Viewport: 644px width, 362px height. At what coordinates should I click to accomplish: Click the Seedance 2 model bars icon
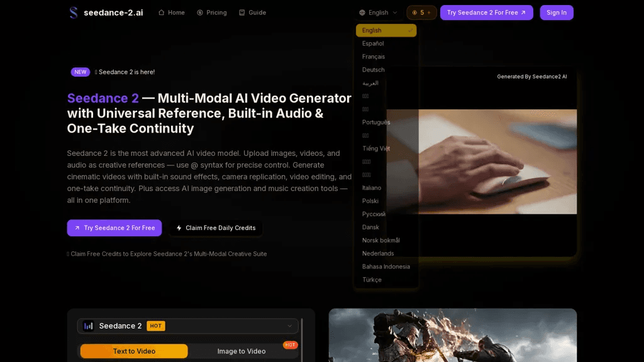point(88,326)
